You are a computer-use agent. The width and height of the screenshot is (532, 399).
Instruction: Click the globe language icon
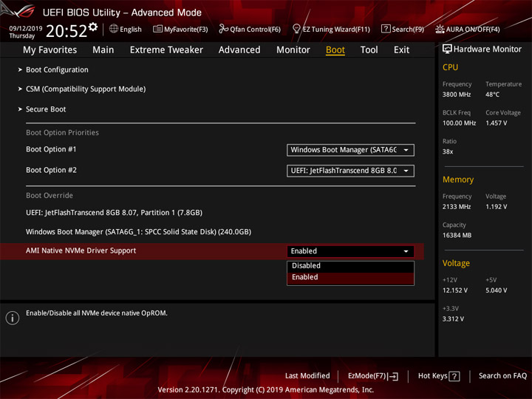[114, 29]
